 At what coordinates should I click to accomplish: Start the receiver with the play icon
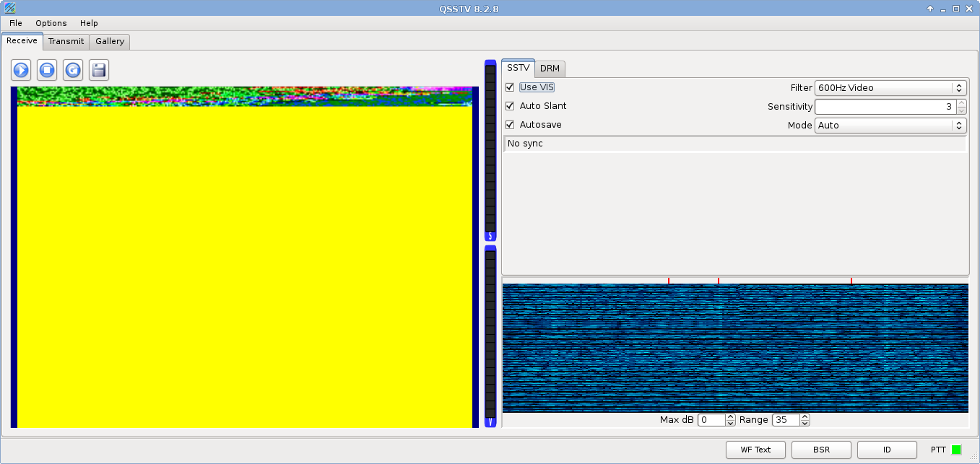(x=21, y=70)
